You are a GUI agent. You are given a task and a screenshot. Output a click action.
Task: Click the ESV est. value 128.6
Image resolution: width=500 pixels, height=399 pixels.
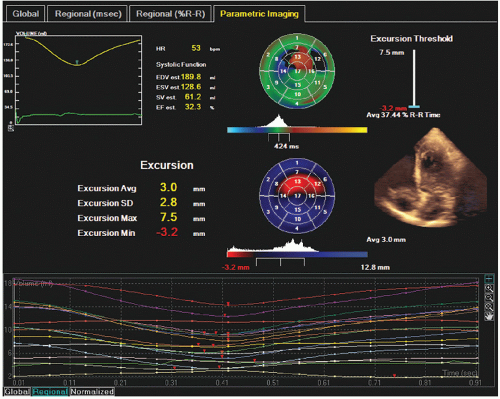[x=191, y=87]
